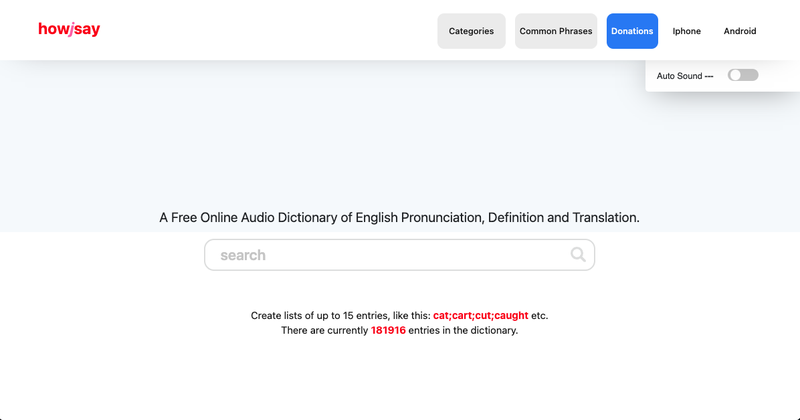The height and width of the screenshot is (420, 800).
Task: Open the Categories menu
Action: [x=471, y=31]
